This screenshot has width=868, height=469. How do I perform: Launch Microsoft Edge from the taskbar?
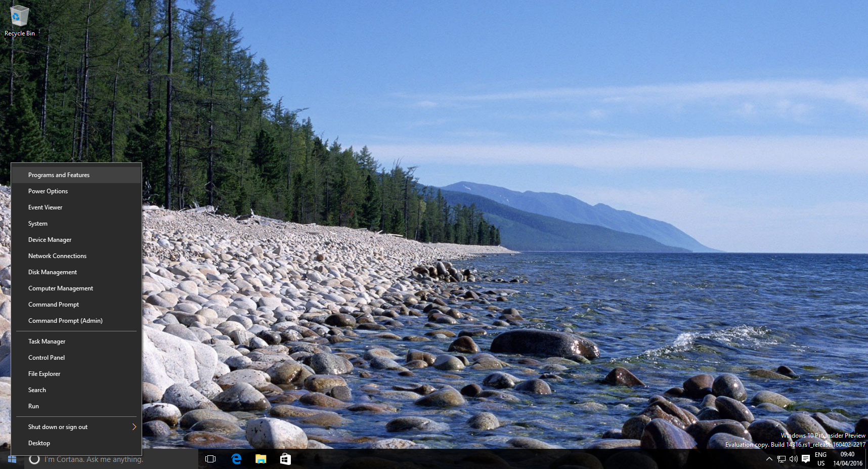[x=236, y=459]
